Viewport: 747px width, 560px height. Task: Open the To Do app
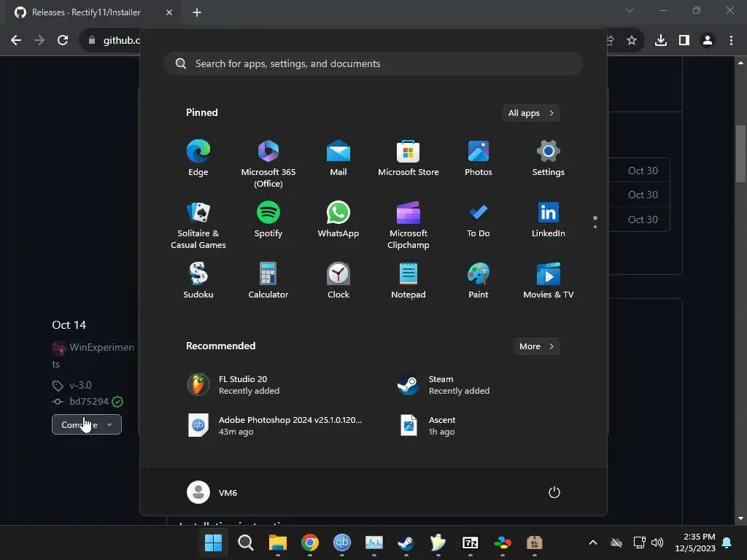click(479, 220)
